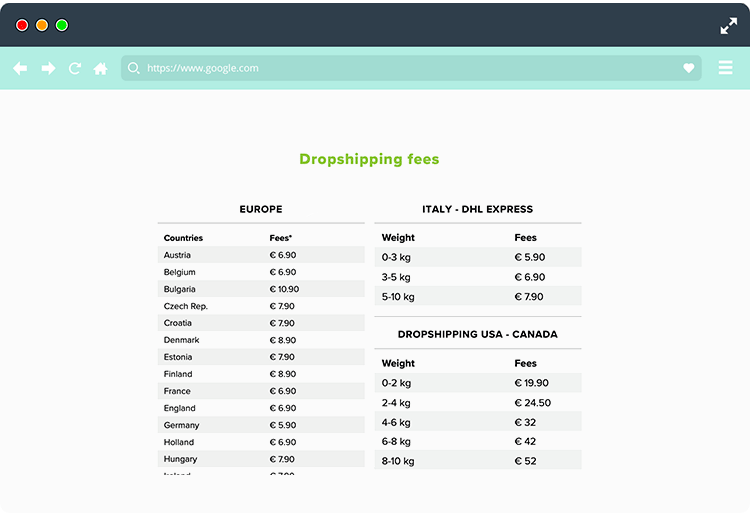Click the browser forward arrow

(48, 68)
